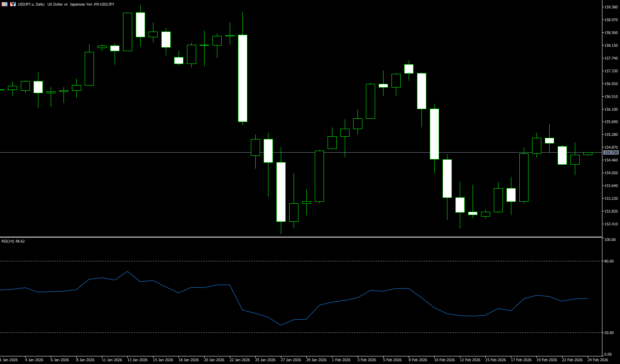Select the 22 Jan 2026 date label
This screenshot has width=620, height=364.
(240, 360)
